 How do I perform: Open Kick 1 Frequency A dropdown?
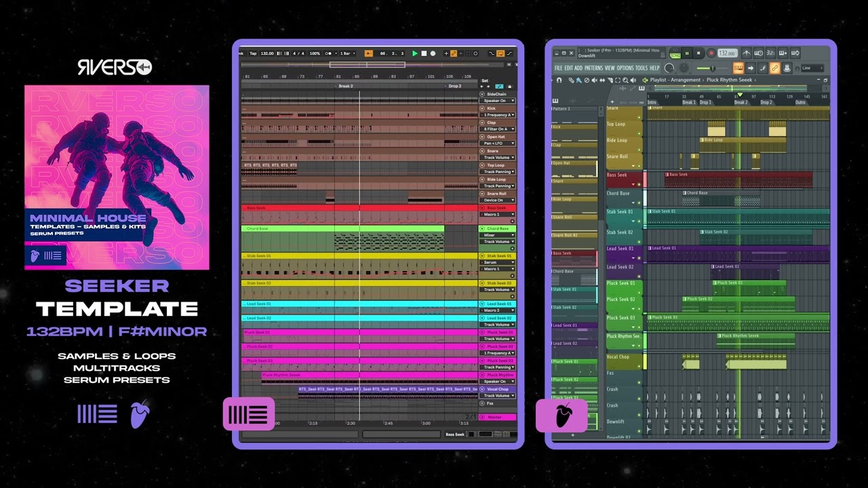498,115
